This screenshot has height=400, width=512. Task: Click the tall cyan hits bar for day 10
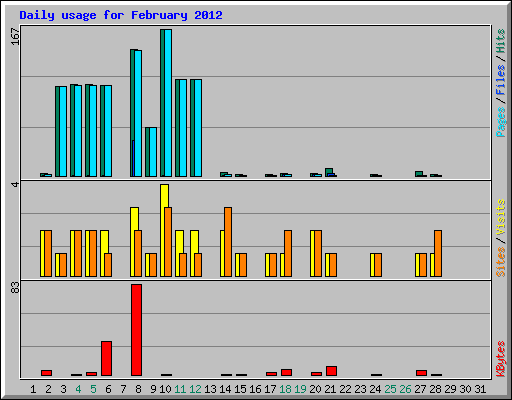168,103
